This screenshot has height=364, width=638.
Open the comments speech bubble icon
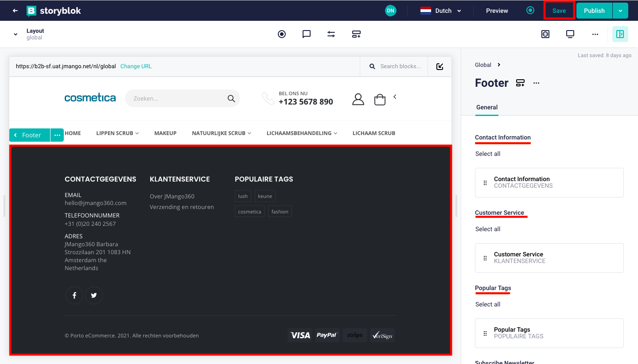point(307,34)
